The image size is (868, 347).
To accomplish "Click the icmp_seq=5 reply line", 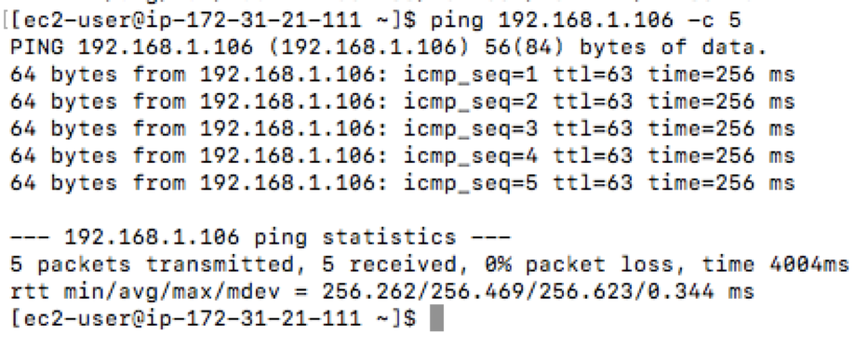I will pos(403,183).
